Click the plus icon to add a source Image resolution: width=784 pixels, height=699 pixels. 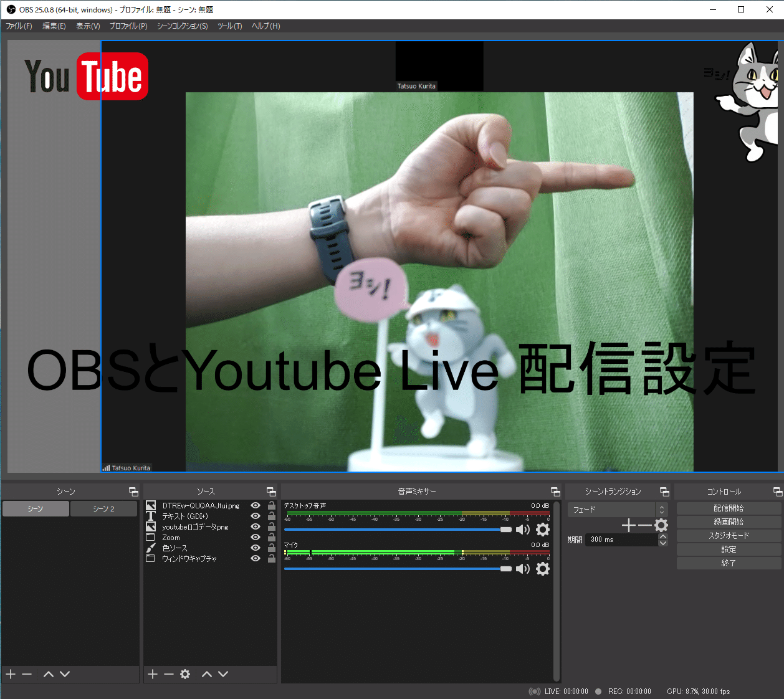(x=153, y=674)
